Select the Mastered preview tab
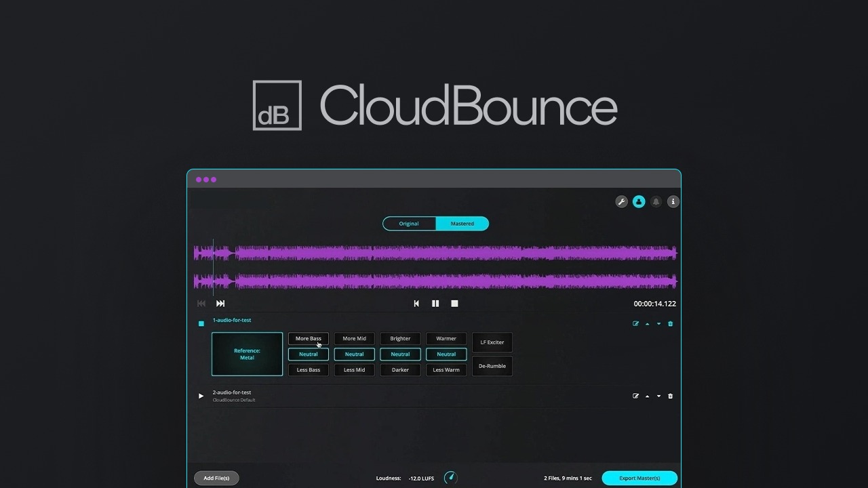 click(x=462, y=224)
